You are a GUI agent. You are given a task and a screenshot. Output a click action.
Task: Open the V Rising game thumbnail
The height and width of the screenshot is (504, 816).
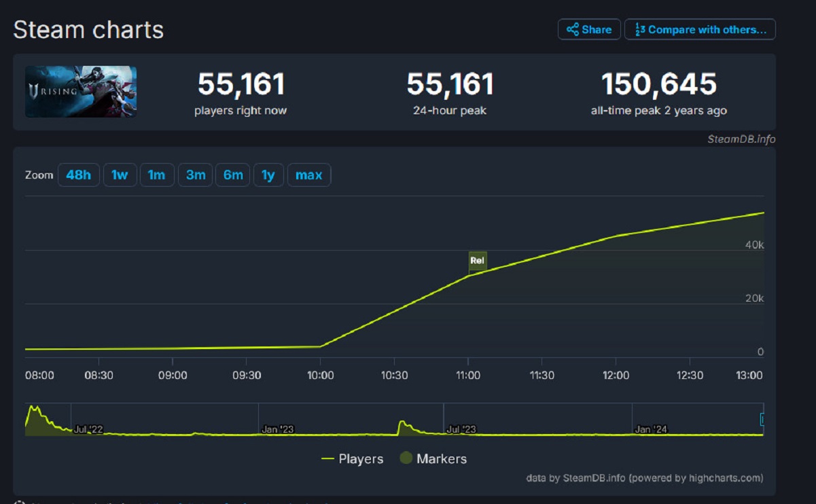pos(81,92)
